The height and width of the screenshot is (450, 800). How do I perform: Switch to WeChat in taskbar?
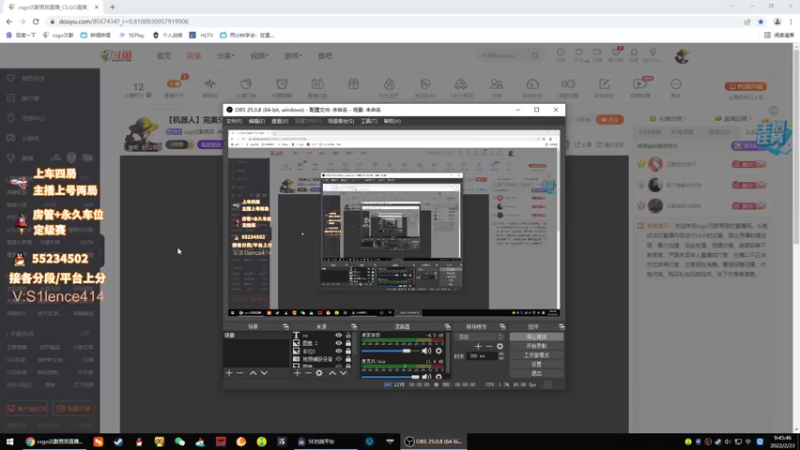(180, 442)
